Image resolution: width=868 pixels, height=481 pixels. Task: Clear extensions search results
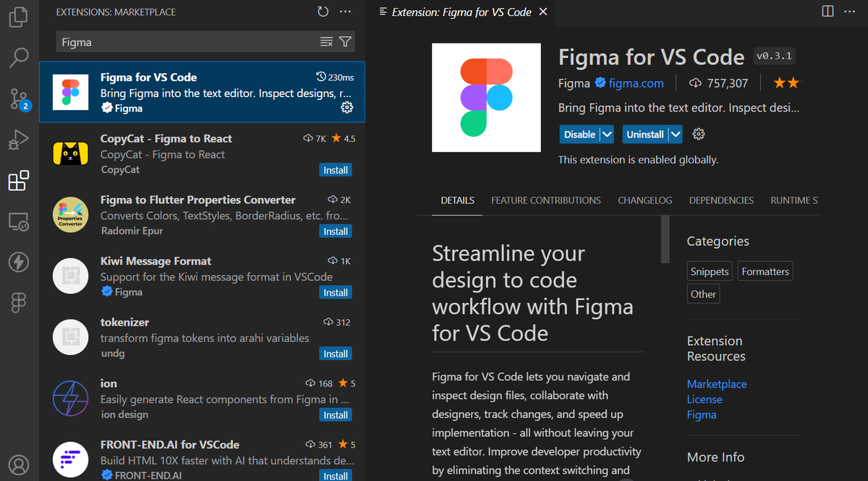click(x=326, y=42)
